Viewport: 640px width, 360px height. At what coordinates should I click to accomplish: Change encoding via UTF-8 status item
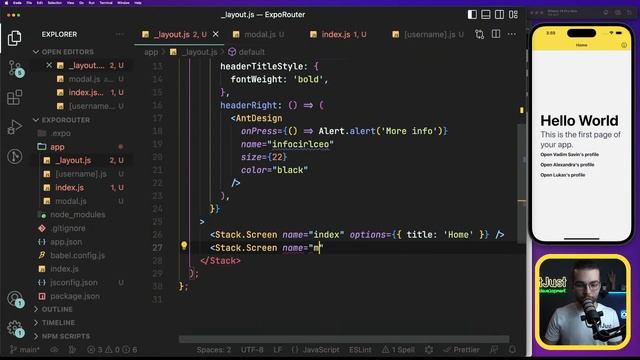click(252, 349)
